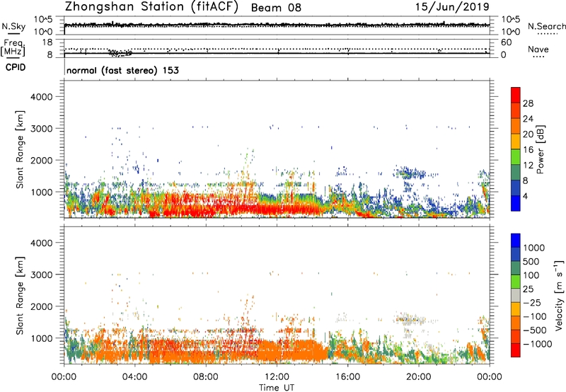Image resolution: width=566 pixels, height=392 pixels.
Task: Click the '18' frequency axis tick
Action: pos(47,42)
